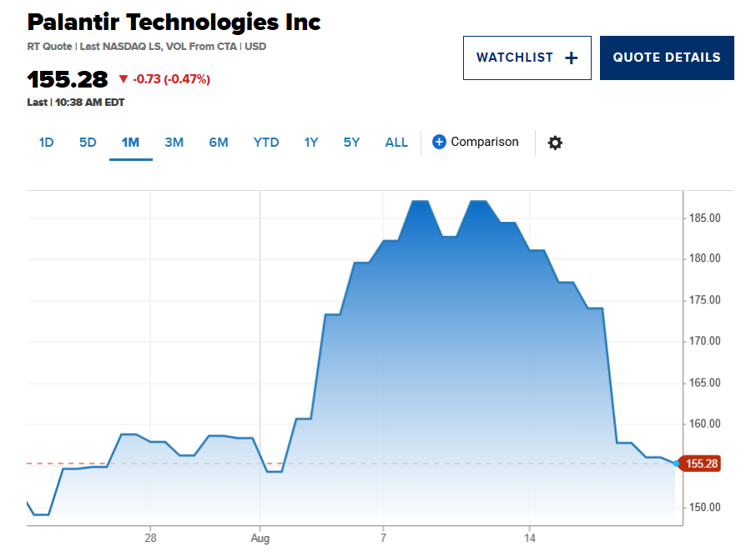Select the 1D time range tab

click(x=46, y=143)
